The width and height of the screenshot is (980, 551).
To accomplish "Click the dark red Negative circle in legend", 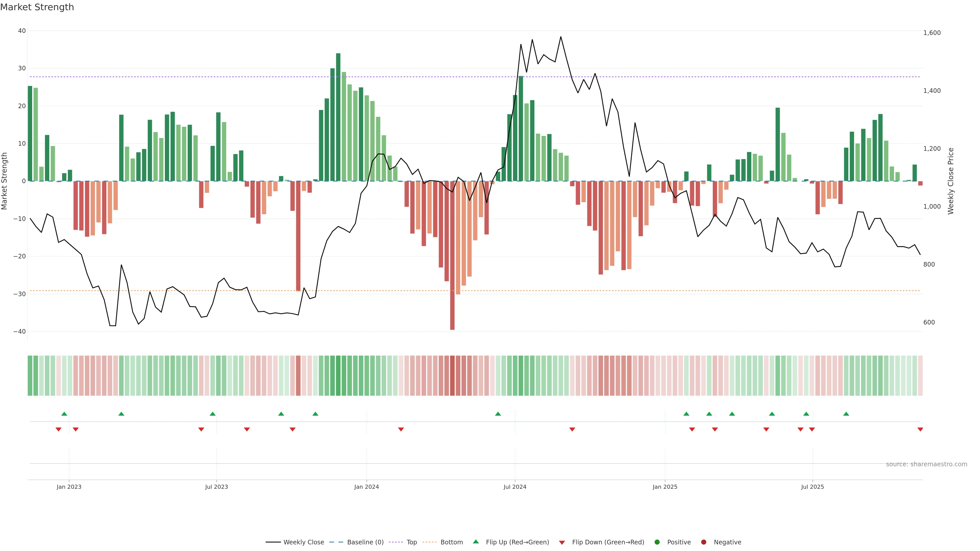I will [703, 542].
